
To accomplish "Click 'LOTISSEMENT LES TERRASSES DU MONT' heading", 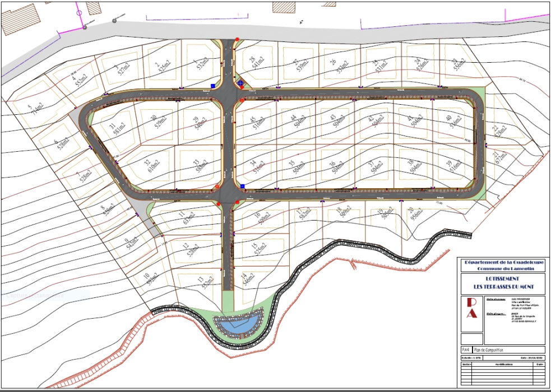I will (502, 283).
